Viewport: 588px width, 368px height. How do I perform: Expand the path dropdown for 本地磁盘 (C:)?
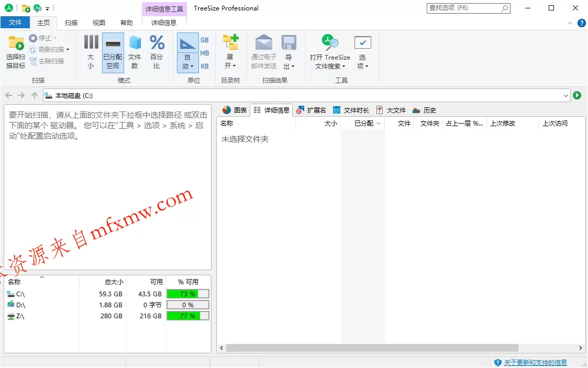point(566,96)
